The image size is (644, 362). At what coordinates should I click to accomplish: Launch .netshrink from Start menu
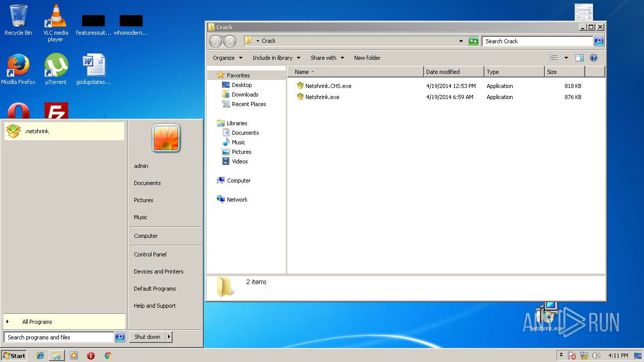[x=64, y=131]
